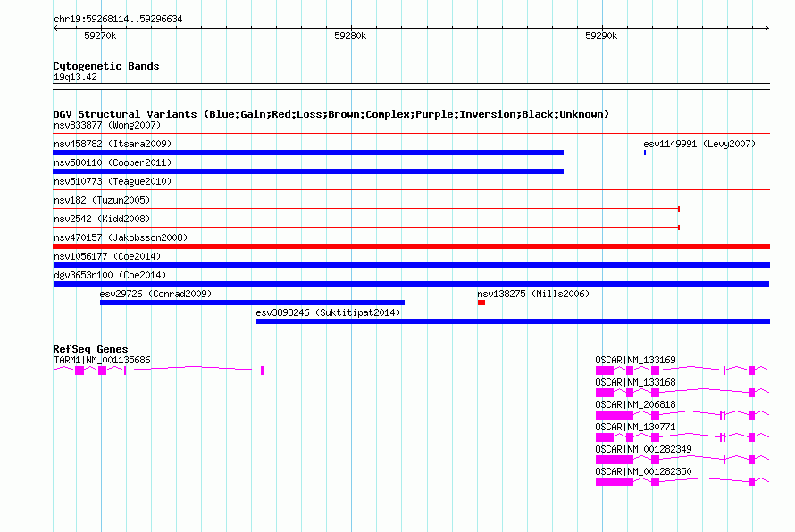The height and width of the screenshot is (532, 795).
Task: Click OSCAR NM_130771 first exon block
Action: click(x=605, y=437)
